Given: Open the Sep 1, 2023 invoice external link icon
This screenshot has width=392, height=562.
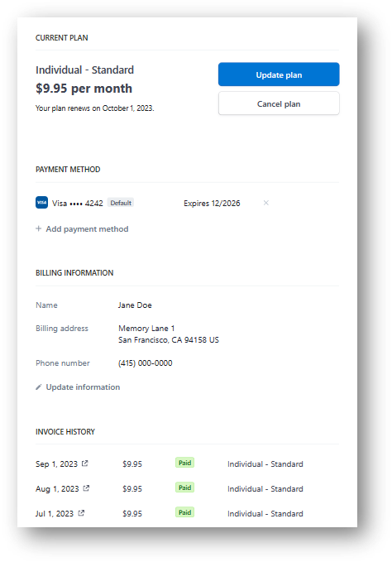Looking at the screenshot, I should click(x=84, y=464).
